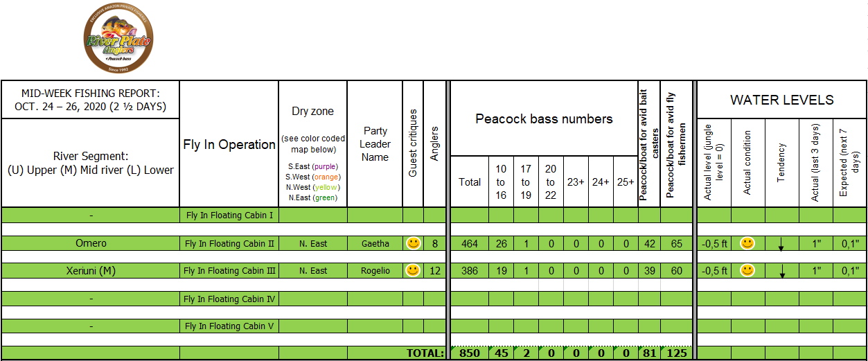Select the WATER LEVELS header cell
The image size is (868, 361).
click(781, 100)
